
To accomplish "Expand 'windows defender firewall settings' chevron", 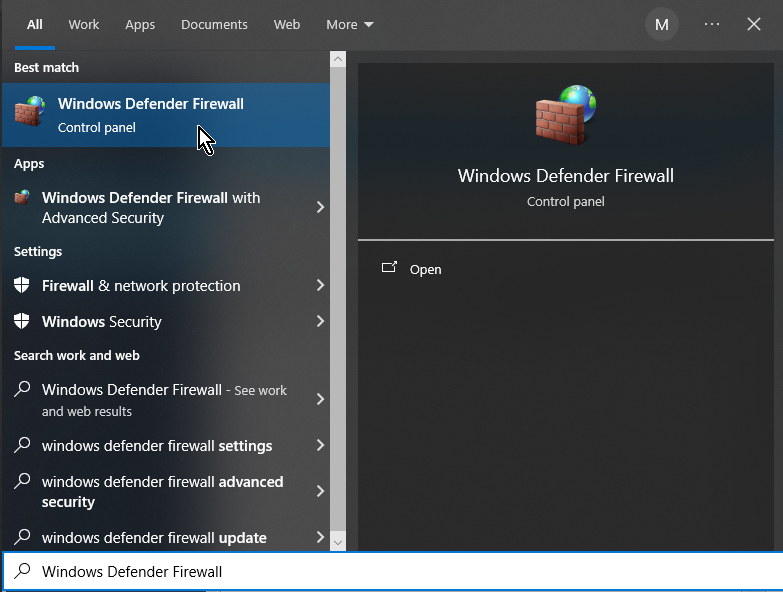I will [321, 445].
